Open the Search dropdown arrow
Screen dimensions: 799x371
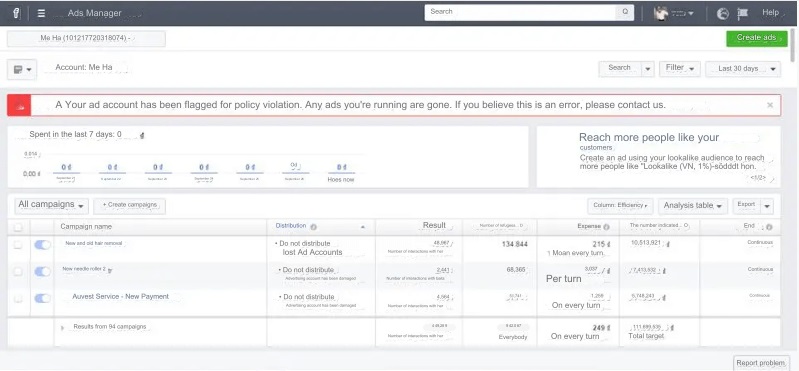648,69
